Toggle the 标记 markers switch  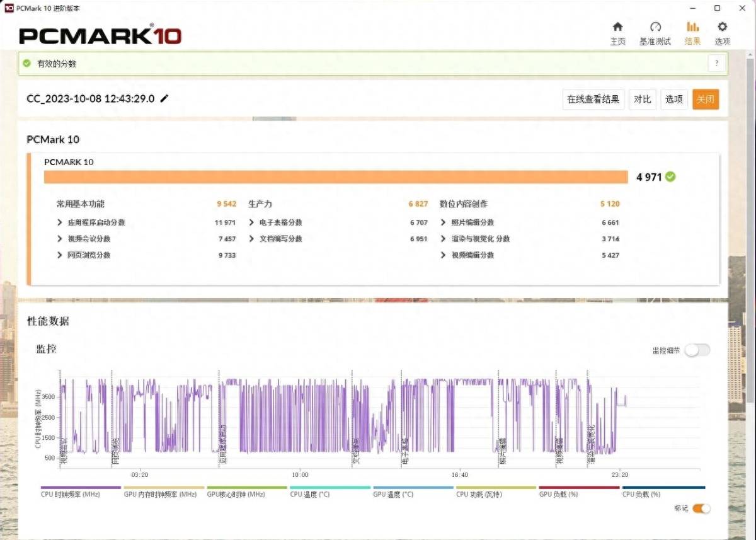(701, 508)
